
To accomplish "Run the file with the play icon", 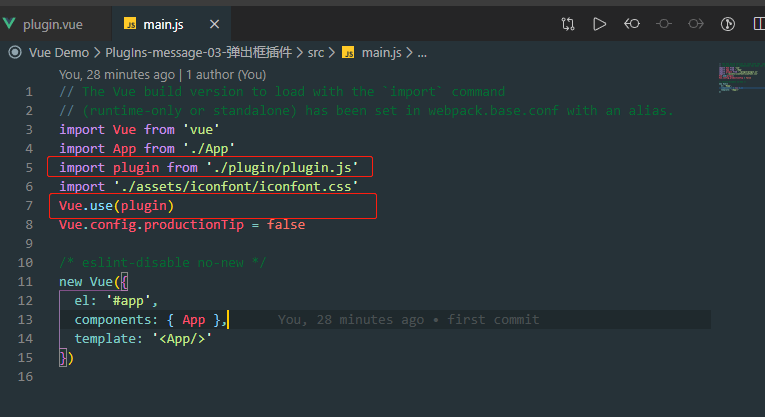I will tap(600, 23).
